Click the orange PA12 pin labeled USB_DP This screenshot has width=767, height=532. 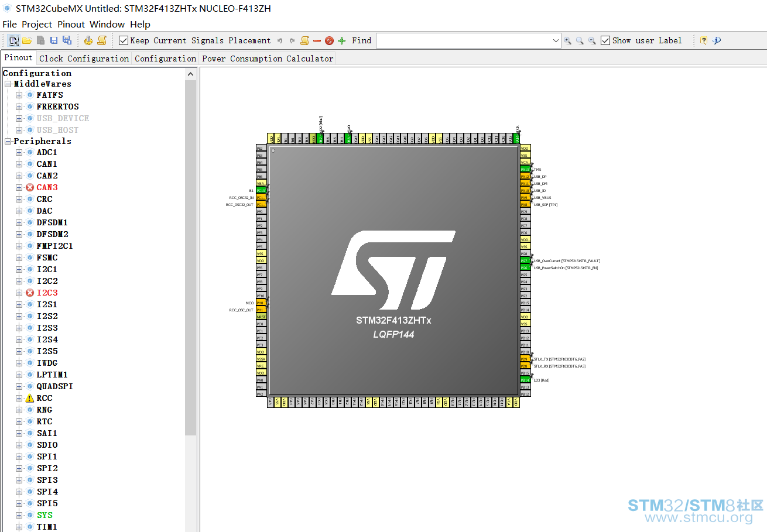click(525, 176)
